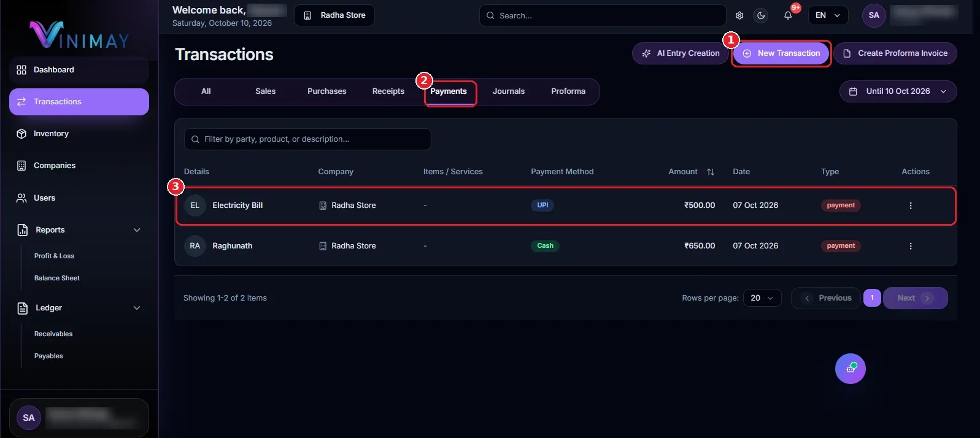Click the RA avatar for Raghunath

pos(195,246)
